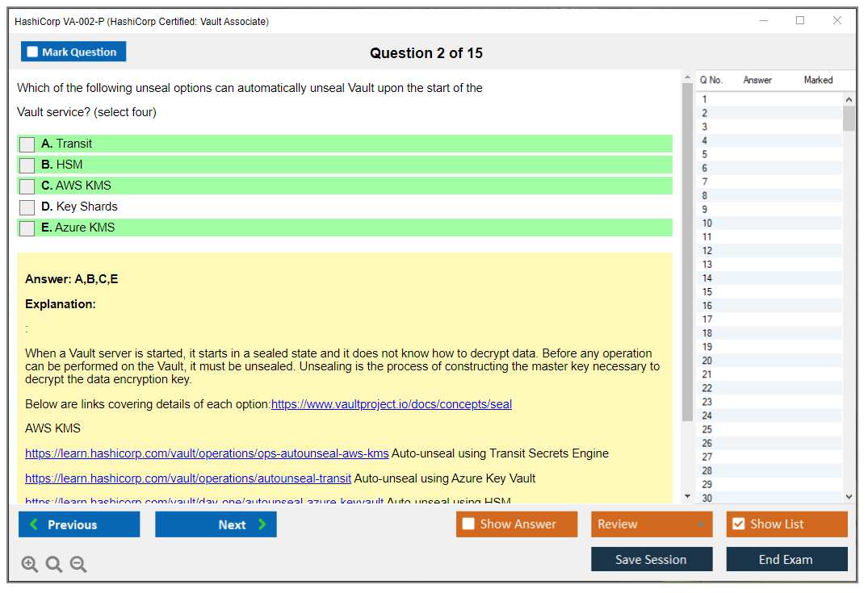Click the zoom reset magnifier icon
The width and height of the screenshot is (868, 593).
tap(54, 565)
